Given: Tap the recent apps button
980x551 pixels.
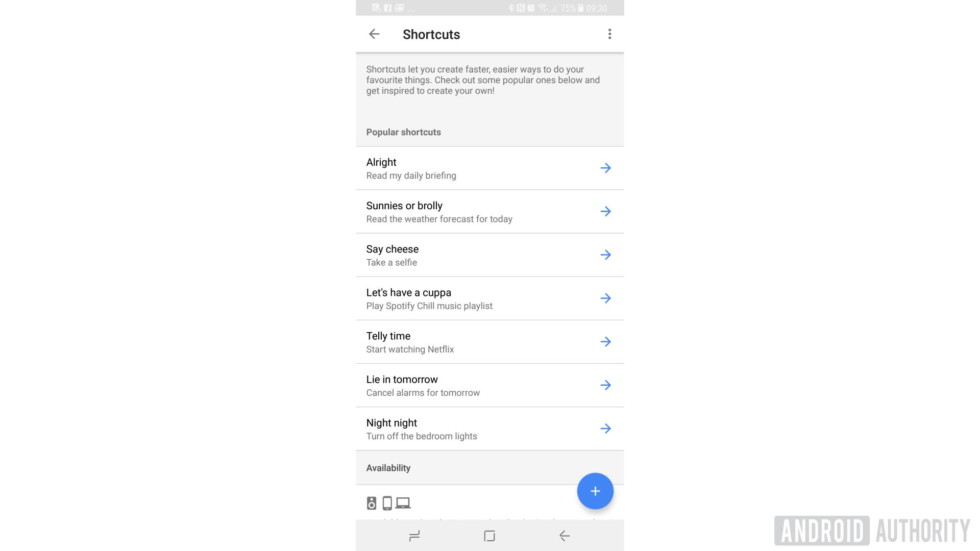Looking at the screenshot, I should 415,536.
